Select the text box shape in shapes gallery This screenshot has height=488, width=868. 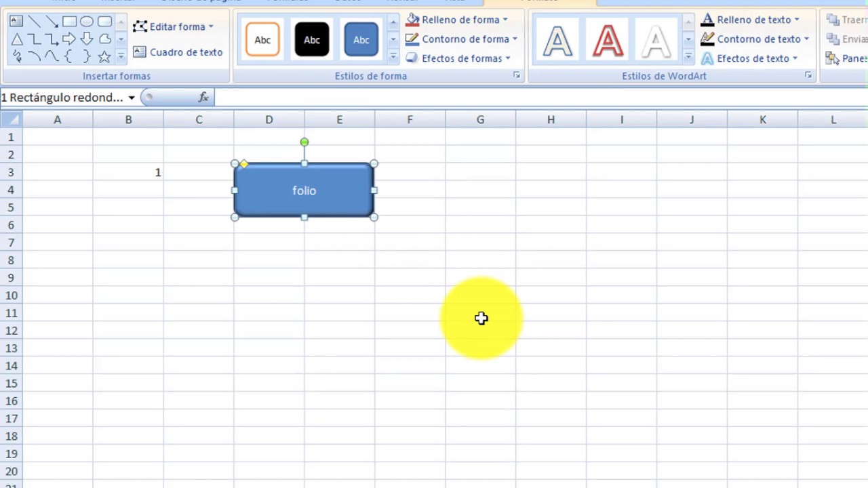coord(16,21)
